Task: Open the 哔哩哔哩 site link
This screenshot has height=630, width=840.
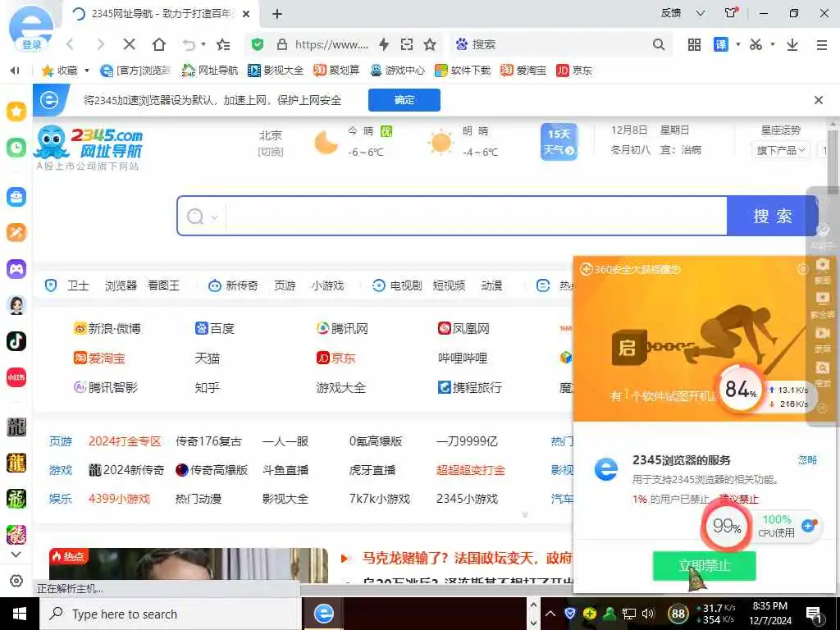Action: pyautogui.click(x=463, y=358)
